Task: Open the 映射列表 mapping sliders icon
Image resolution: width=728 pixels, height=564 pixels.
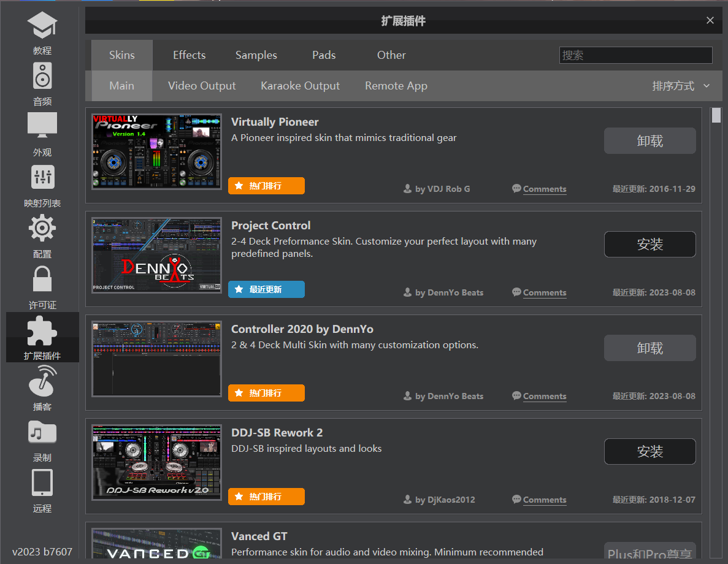Action: coord(42,178)
